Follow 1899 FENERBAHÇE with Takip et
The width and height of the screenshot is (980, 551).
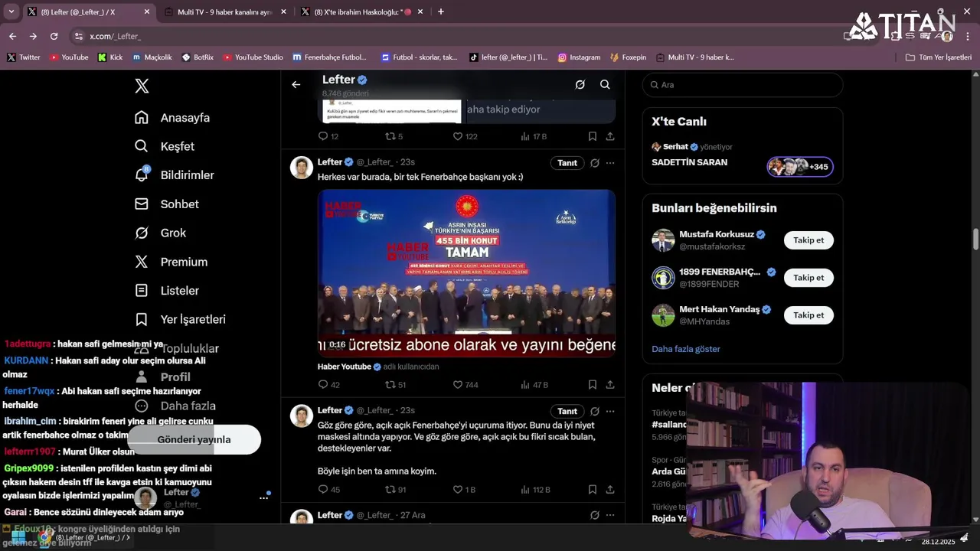pos(808,278)
